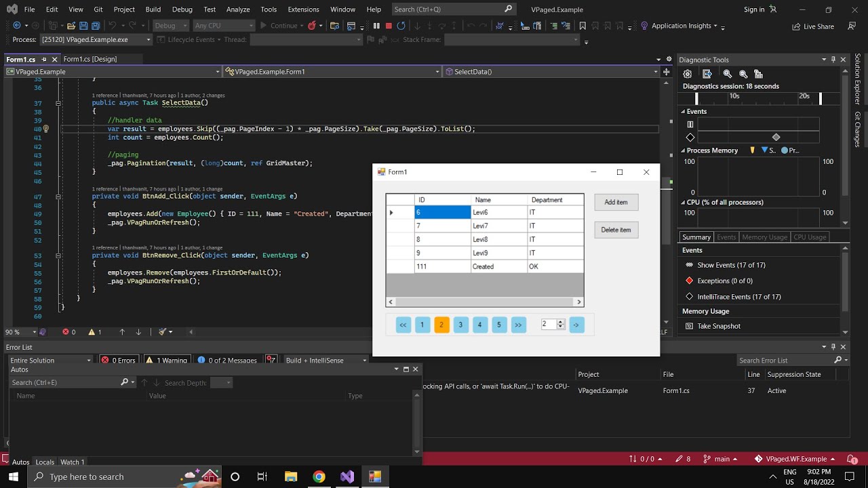Viewport: 868px width, 488px height.
Task: Click Add item button in Form1
Action: [x=616, y=202]
